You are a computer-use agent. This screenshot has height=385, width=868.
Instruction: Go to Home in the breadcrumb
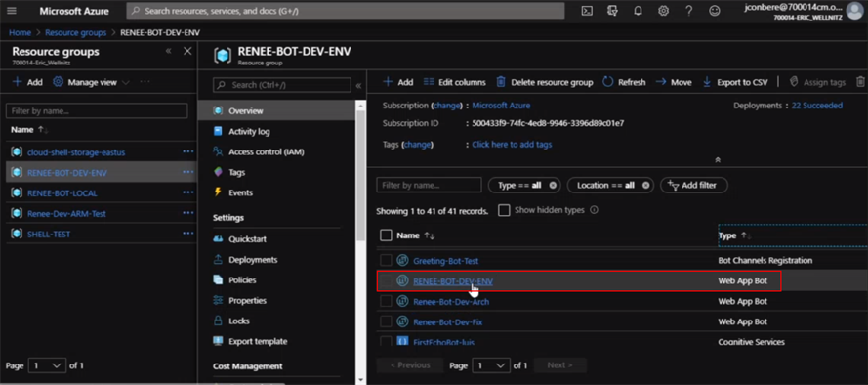click(x=20, y=32)
